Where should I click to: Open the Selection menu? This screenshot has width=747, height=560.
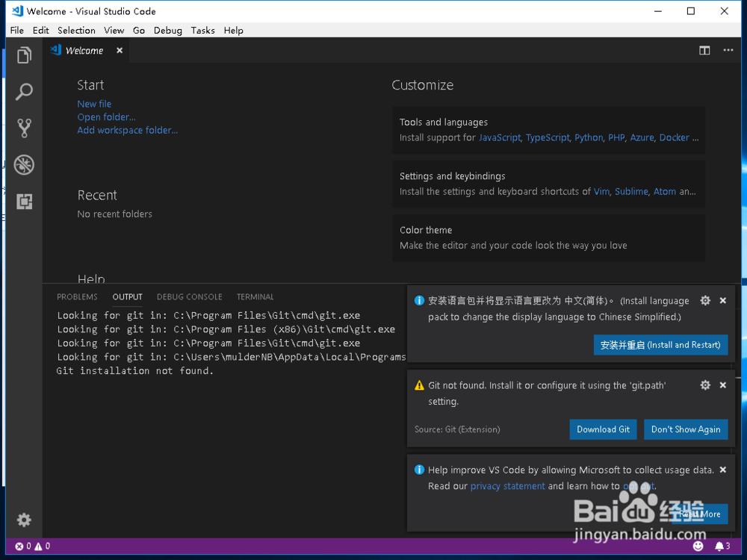tap(76, 30)
